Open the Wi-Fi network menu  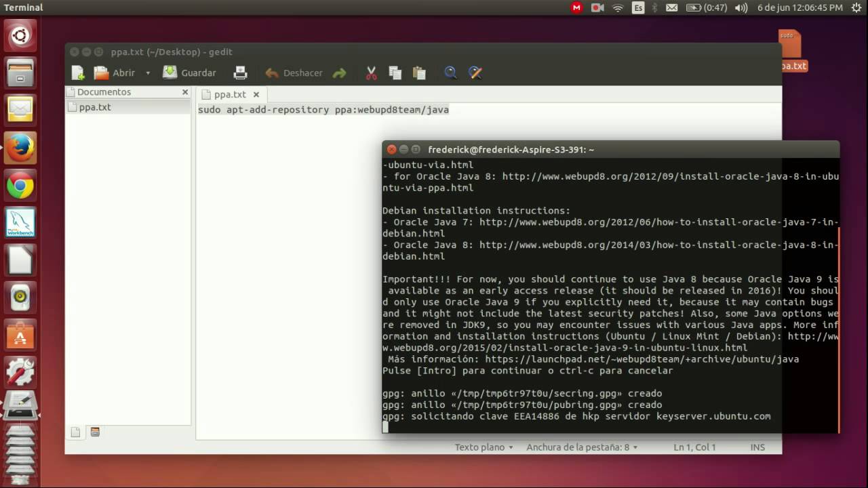click(618, 7)
